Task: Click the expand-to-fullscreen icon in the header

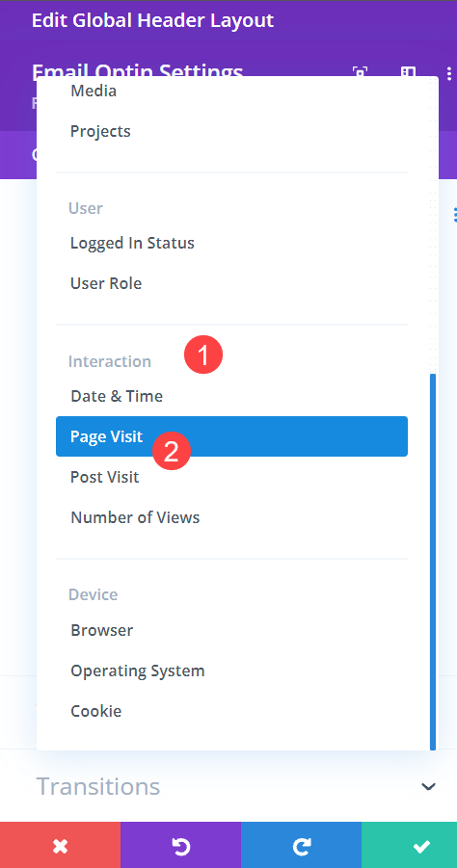Action: click(x=360, y=72)
